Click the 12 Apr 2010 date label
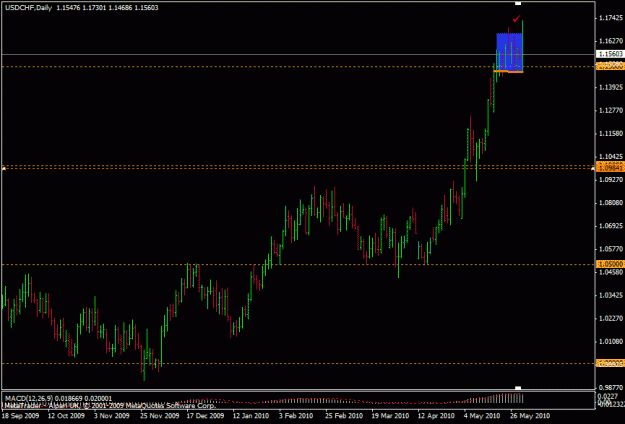The image size is (625, 424). [x=436, y=416]
